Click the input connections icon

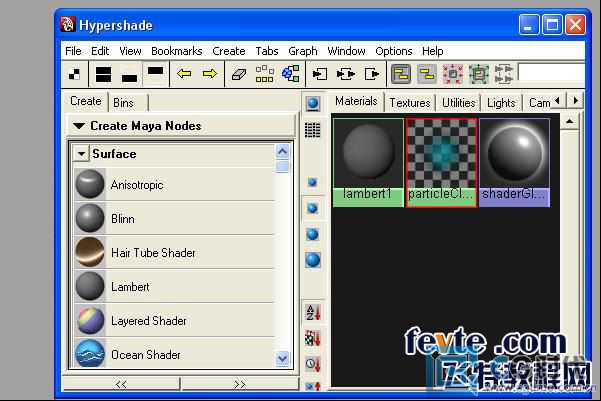click(x=320, y=74)
